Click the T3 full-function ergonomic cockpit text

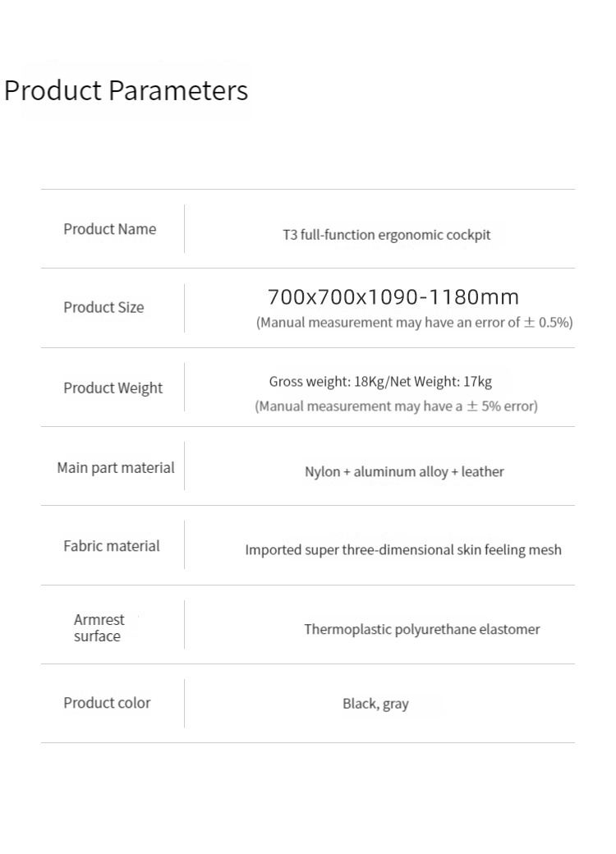[386, 235]
